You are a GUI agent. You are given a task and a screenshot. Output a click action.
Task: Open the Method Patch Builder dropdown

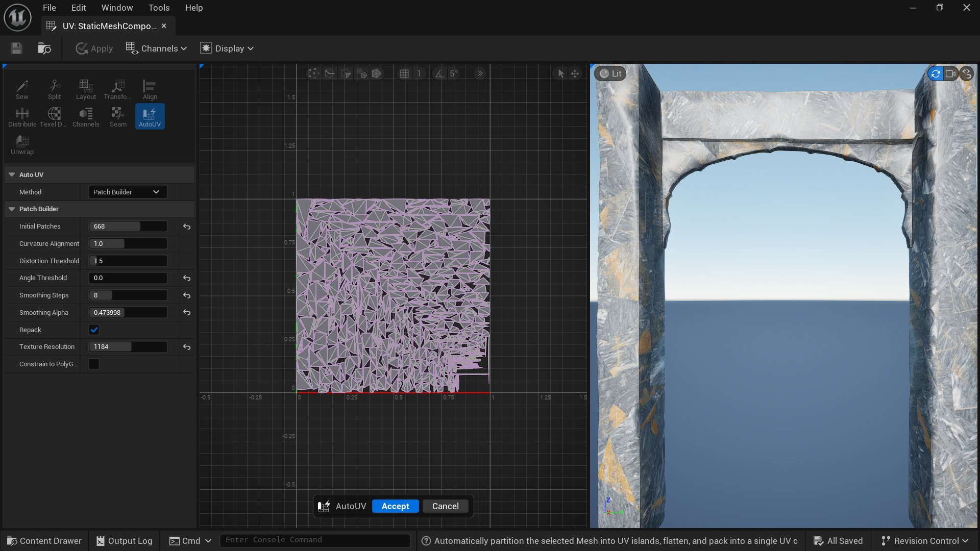[x=128, y=192]
